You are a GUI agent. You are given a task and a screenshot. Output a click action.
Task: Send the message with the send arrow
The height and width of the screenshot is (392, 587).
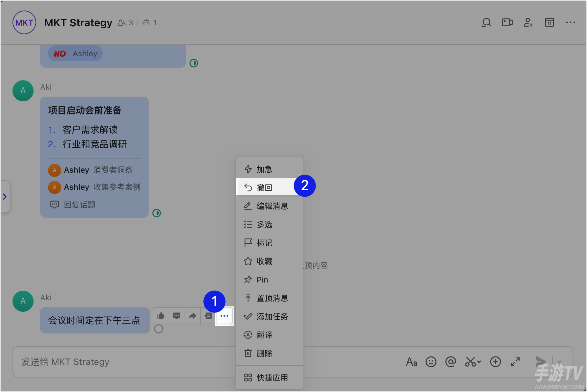click(x=541, y=362)
